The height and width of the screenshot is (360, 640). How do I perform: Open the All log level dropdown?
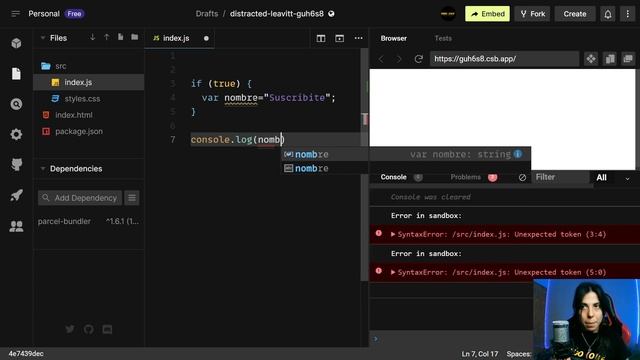(613, 178)
